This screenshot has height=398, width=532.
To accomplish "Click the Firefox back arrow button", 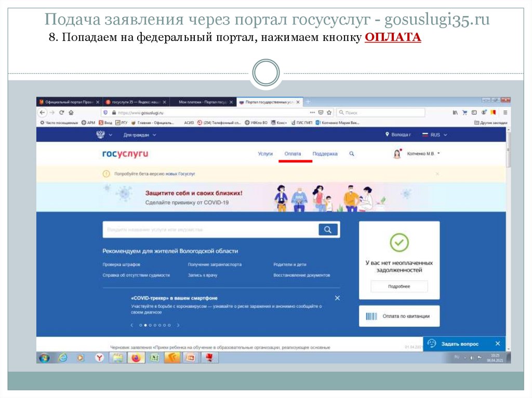I will (x=43, y=113).
